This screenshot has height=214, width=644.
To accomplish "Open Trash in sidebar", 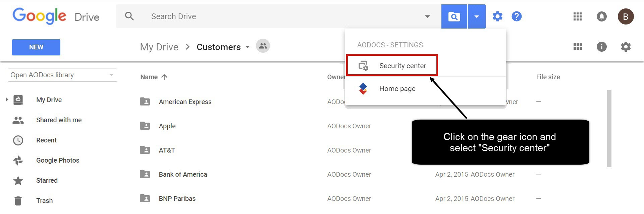I will (44, 201).
